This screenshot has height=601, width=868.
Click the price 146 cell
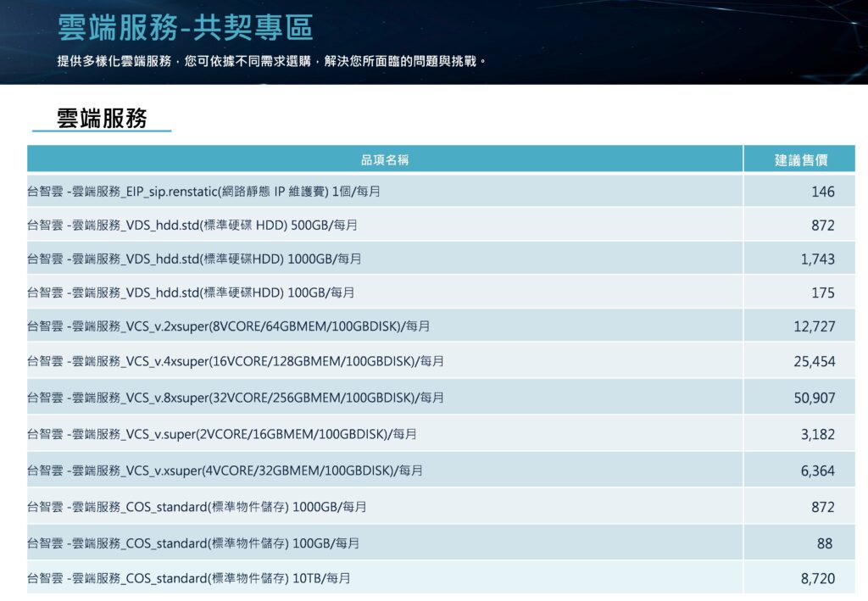point(822,192)
